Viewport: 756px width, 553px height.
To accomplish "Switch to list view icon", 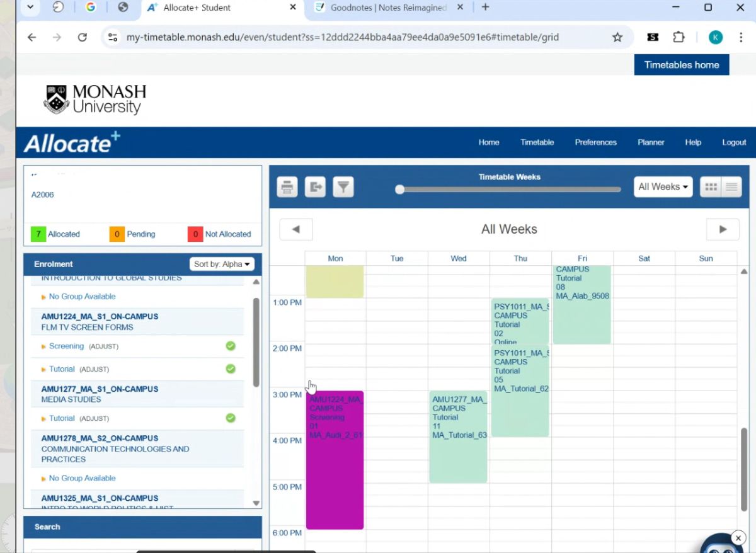I will coord(731,187).
